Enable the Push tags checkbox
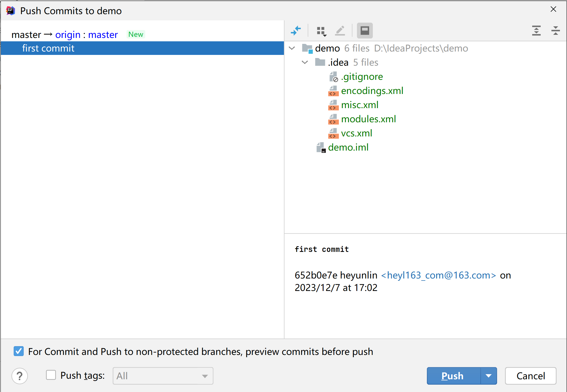Image resolution: width=567 pixels, height=392 pixels. coord(51,375)
